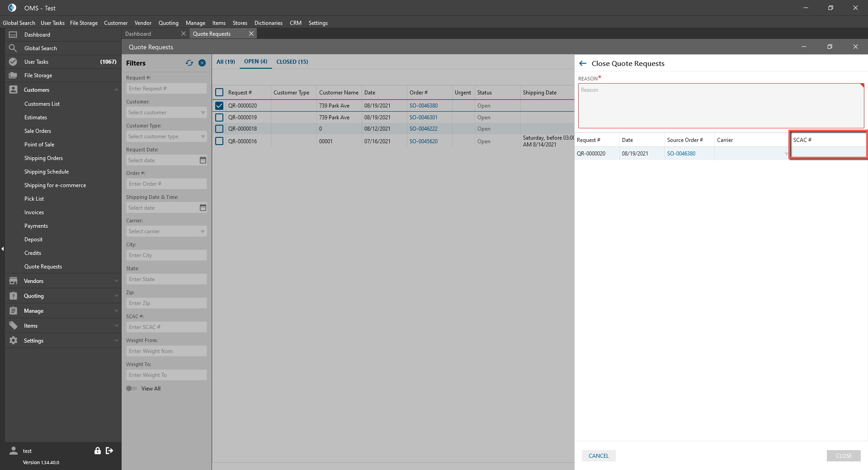Viewport: 868px width, 470px height.
Task: Click the logout icon in the sidebar footer
Action: (109, 451)
